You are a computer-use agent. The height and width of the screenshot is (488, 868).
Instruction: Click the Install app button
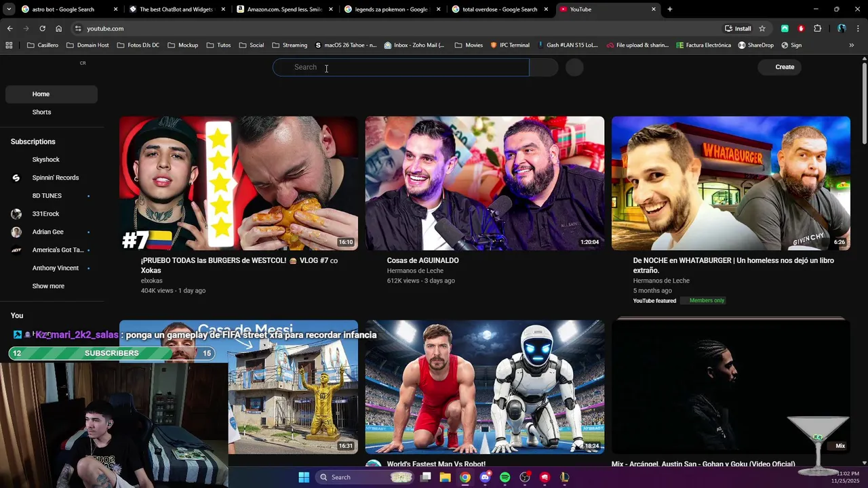pos(738,28)
